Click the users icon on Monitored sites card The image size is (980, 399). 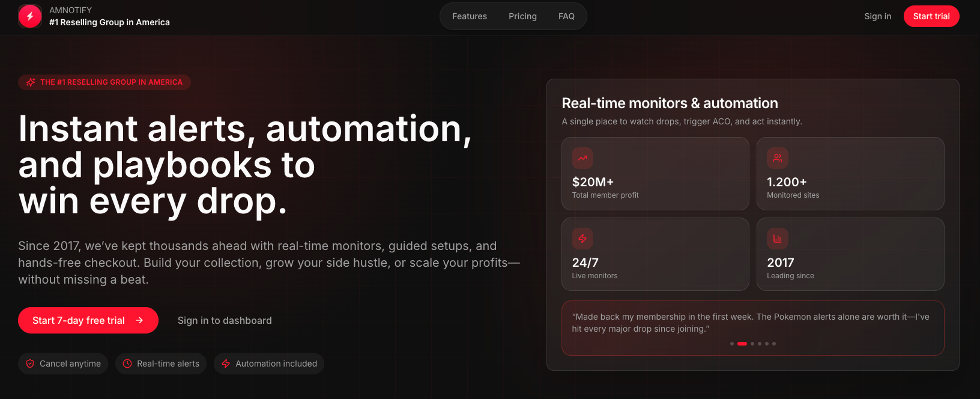point(778,158)
